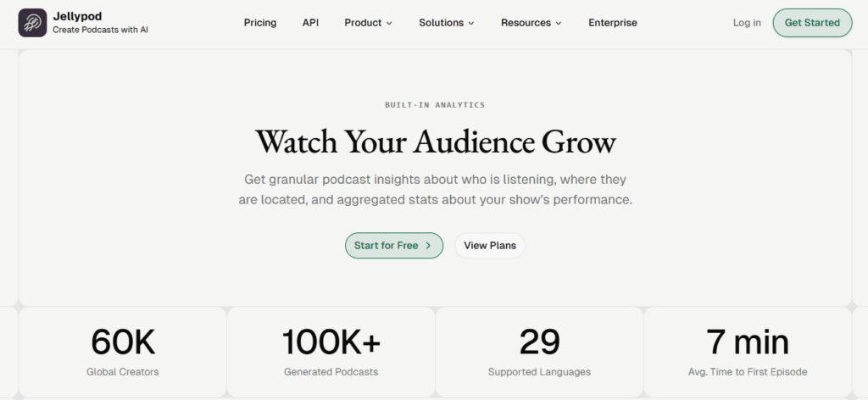Click Create Podcasts with AI tagline
This screenshot has height=400, width=868.
point(100,30)
